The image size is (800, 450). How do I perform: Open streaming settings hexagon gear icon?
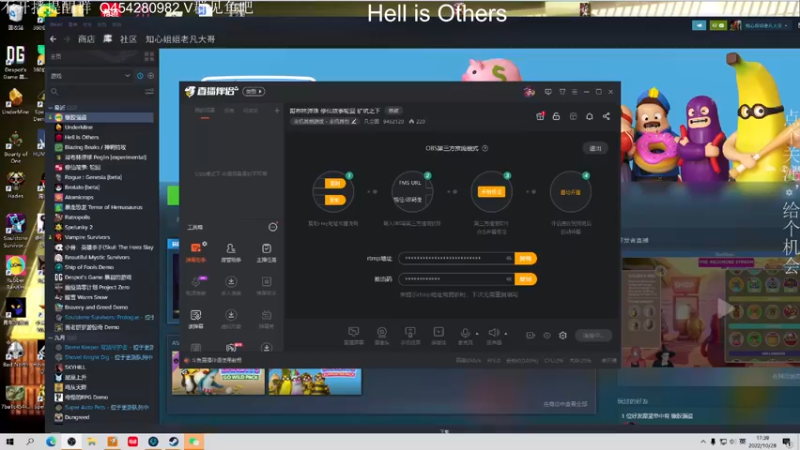563,335
